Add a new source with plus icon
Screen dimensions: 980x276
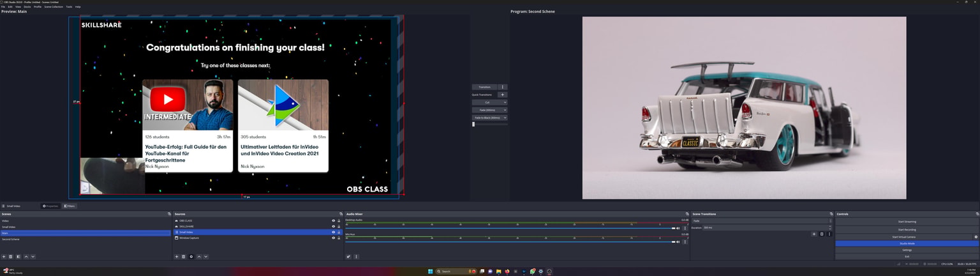177,257
